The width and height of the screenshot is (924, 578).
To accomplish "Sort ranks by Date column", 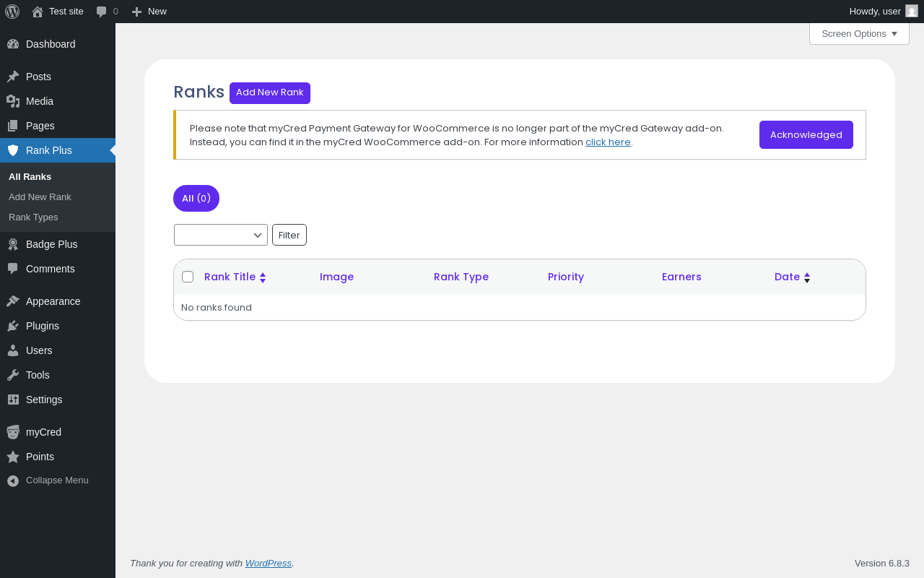I will click(x=787, y=277).
